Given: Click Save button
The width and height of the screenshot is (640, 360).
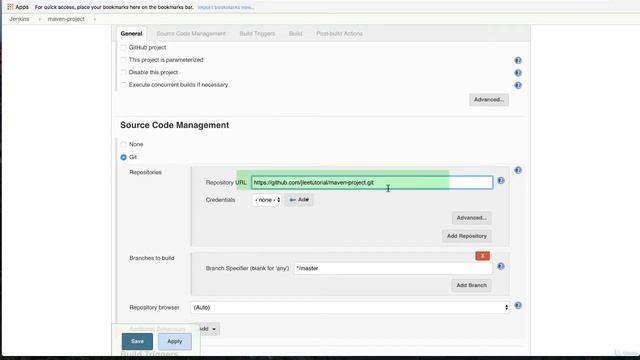Looking at the screenshot, I should [137, 341].
